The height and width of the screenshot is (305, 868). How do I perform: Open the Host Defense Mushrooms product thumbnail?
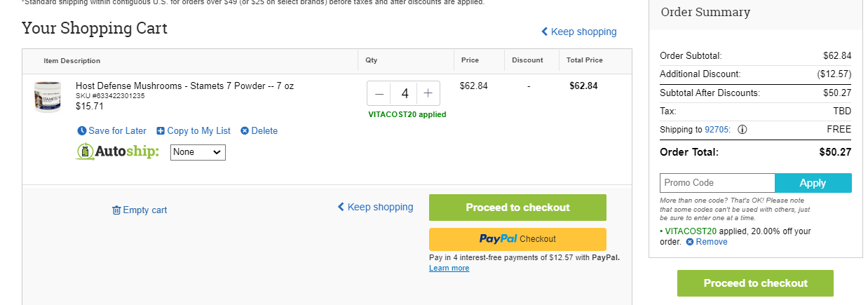[x=48, y=96]
